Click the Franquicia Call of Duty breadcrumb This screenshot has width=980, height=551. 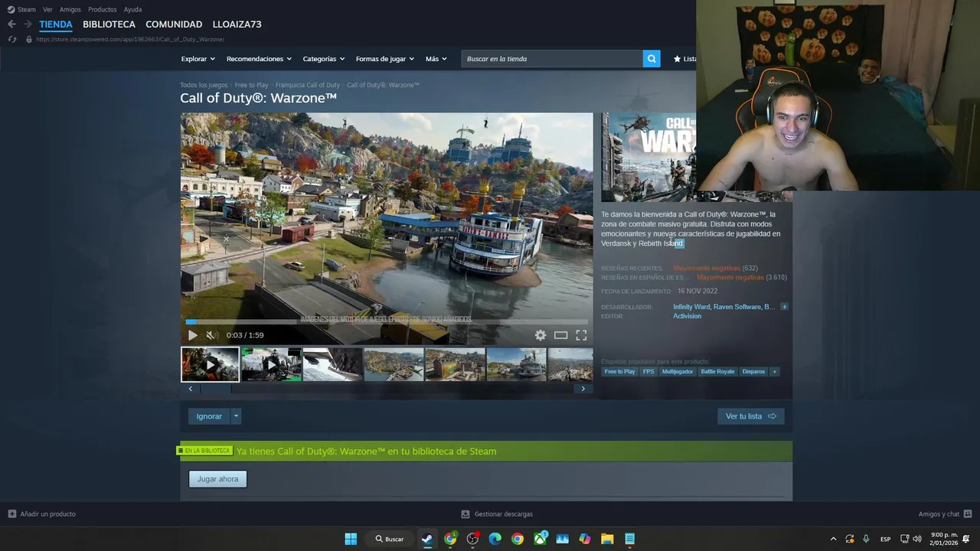307,85
